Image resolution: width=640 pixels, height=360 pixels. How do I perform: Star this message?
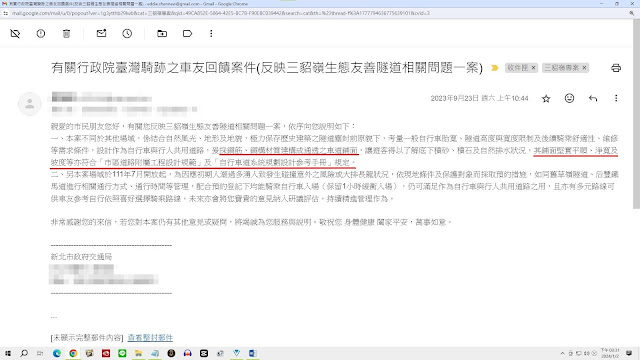pyautogui.click(x=546, y=98)
